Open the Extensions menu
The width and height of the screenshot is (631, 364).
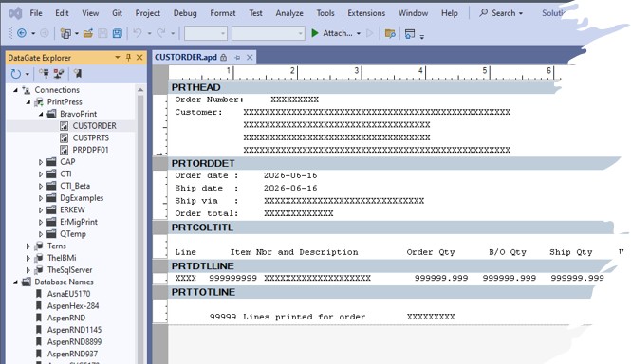pyautogui.click(x=366, y=13)
